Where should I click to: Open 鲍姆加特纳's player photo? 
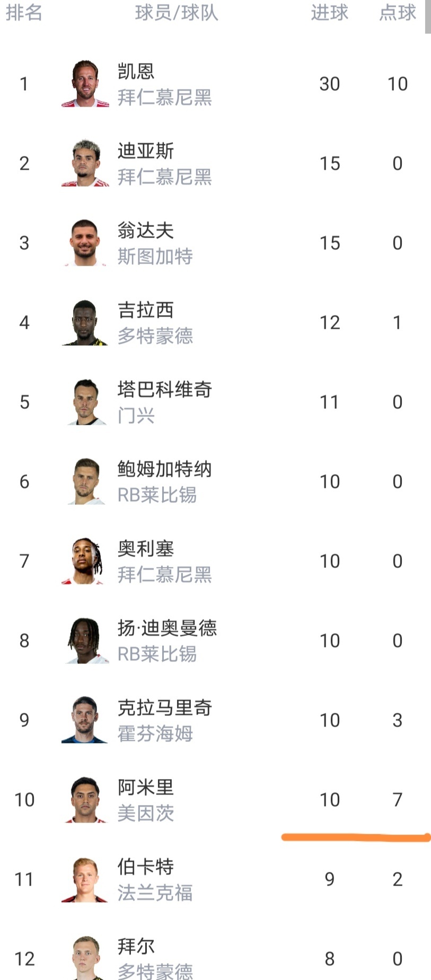[85, 482]
